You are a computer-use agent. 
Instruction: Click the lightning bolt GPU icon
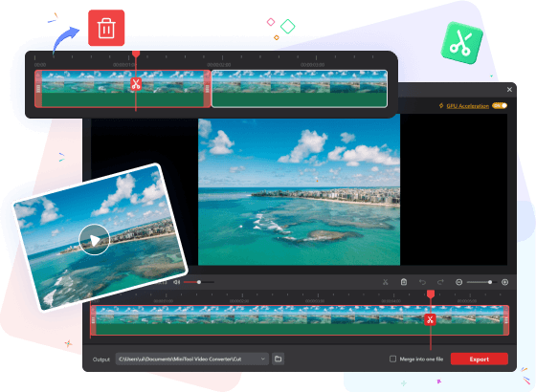(x=441, y=106)
